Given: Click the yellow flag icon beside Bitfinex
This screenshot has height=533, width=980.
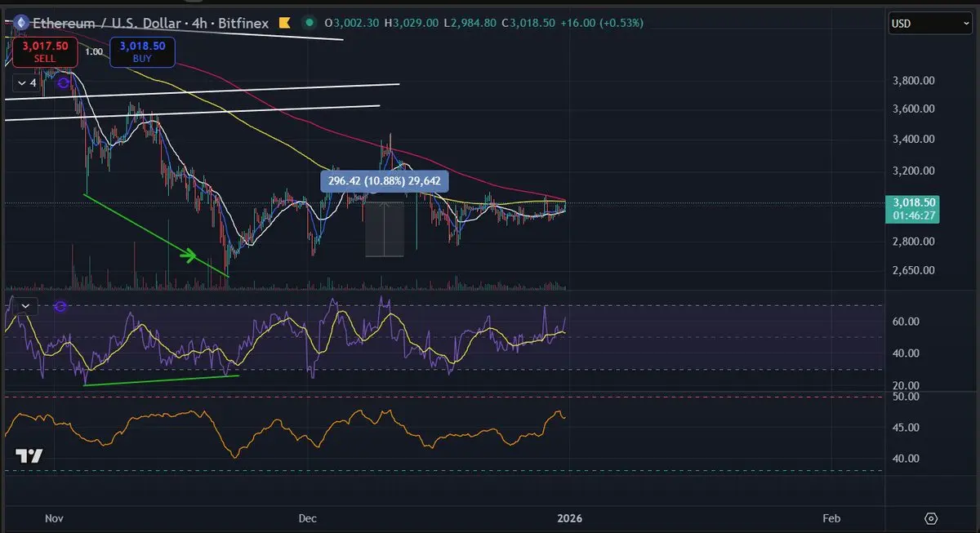Looking at the screenshot, I should tap(286, 23).
